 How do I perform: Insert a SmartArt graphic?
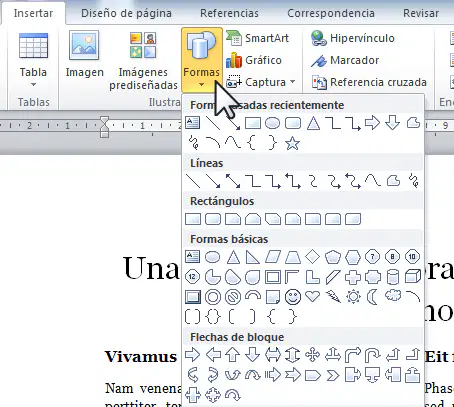(x=257, y=38)
